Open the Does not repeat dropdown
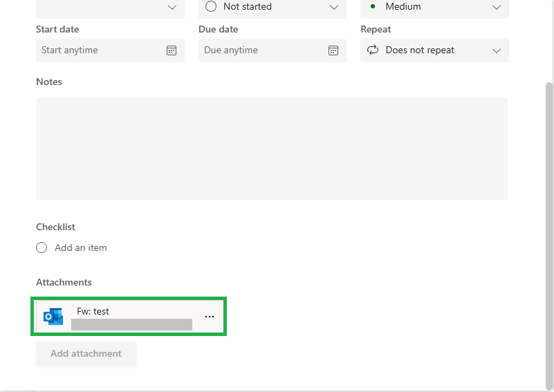554x392 pixels. pos(434,50)
